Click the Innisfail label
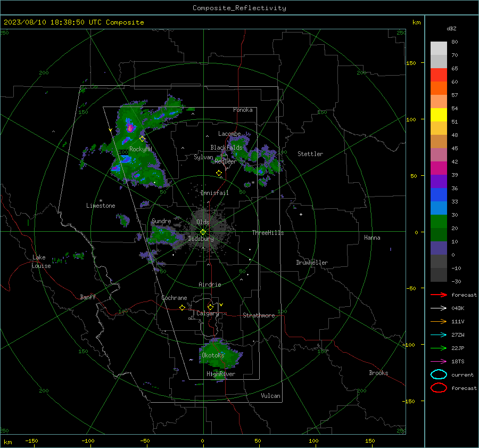479x448 pixels. point(214,193)
